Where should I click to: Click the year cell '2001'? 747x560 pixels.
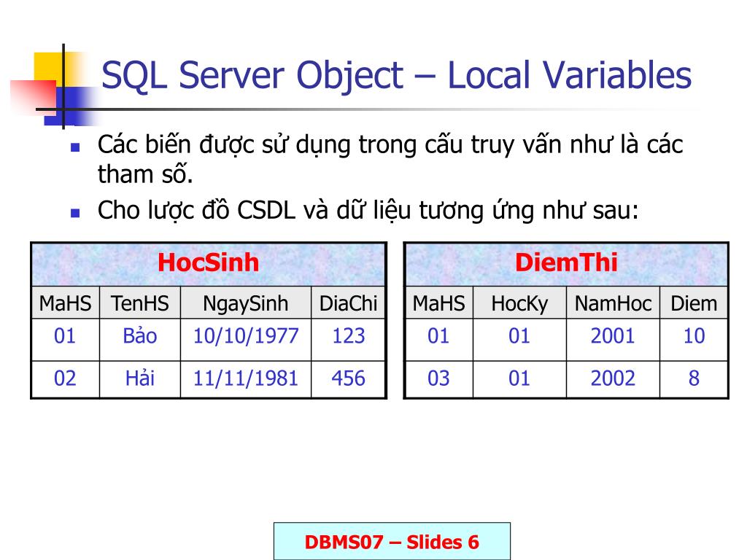(613, 340)
